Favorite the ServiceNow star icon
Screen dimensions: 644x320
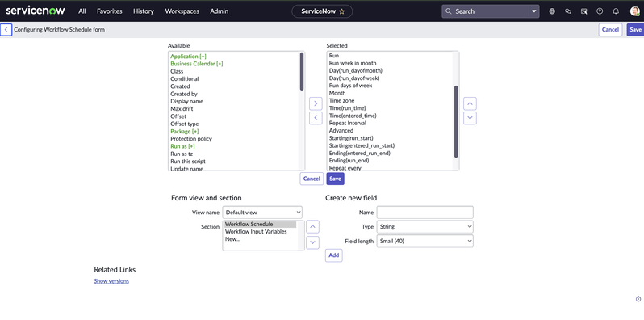coord(341,11)
